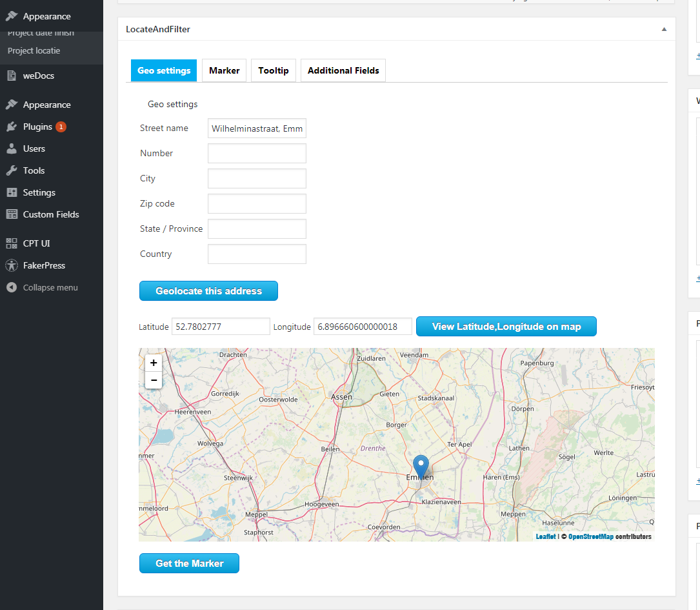
Task: Open the Additional Fields tab
Action: [x=343, y=70]
